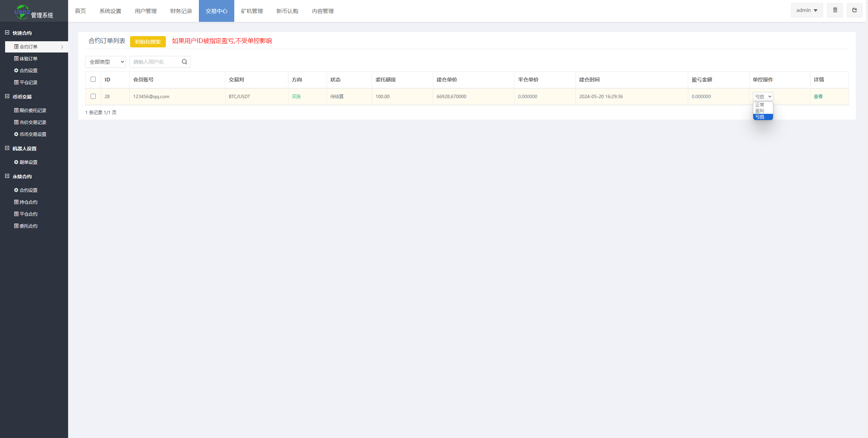This screenshot has width=868, height=438.
Task: Click the 查看 details link
Action: pyautogui.click(x=818, y=96)
